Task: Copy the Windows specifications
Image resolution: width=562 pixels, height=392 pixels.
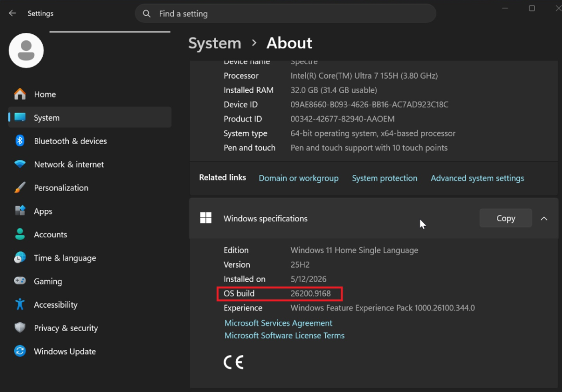Action: (506, 218)
